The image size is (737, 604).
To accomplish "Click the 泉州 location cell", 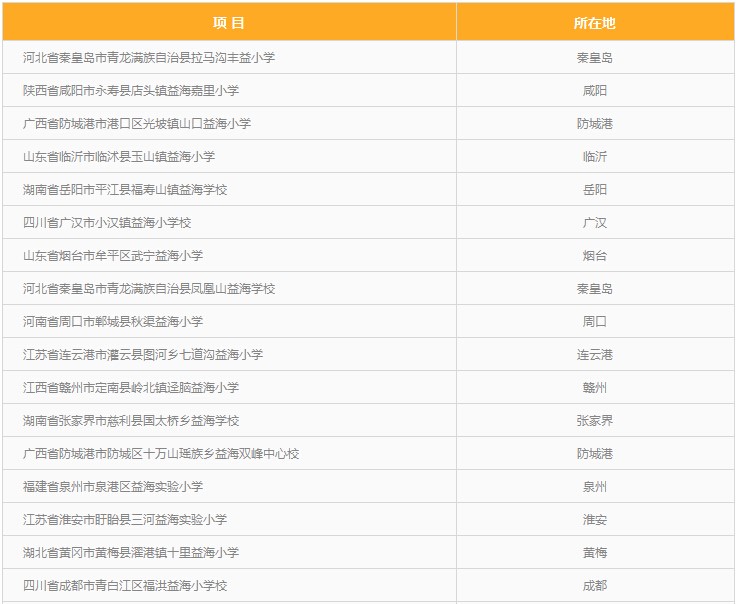I will pyautogui.click(x=595, y=486).
